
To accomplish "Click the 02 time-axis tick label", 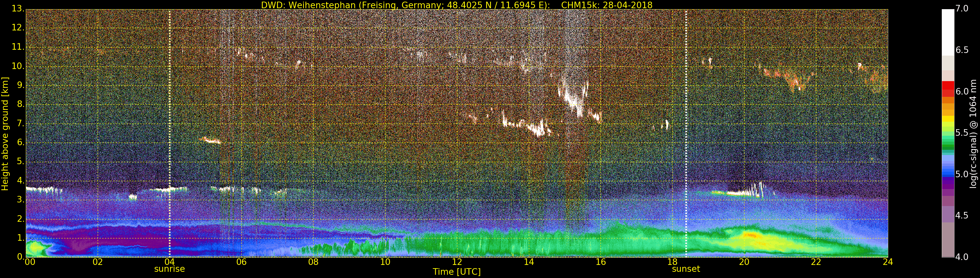I will tap(98, 262).
